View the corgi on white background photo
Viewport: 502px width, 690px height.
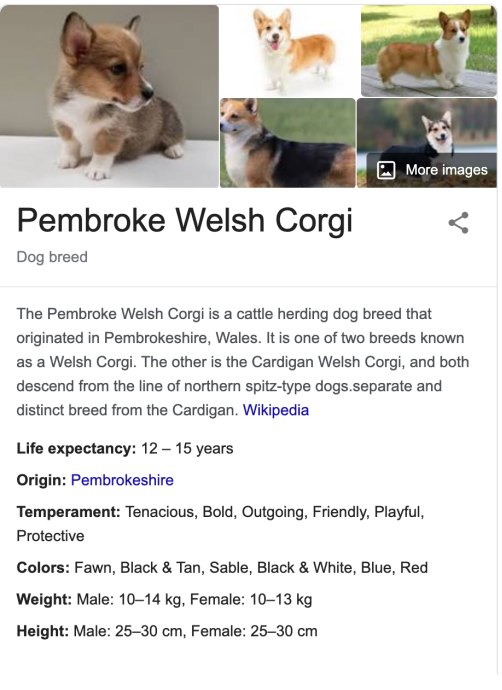tap(289, 51)
